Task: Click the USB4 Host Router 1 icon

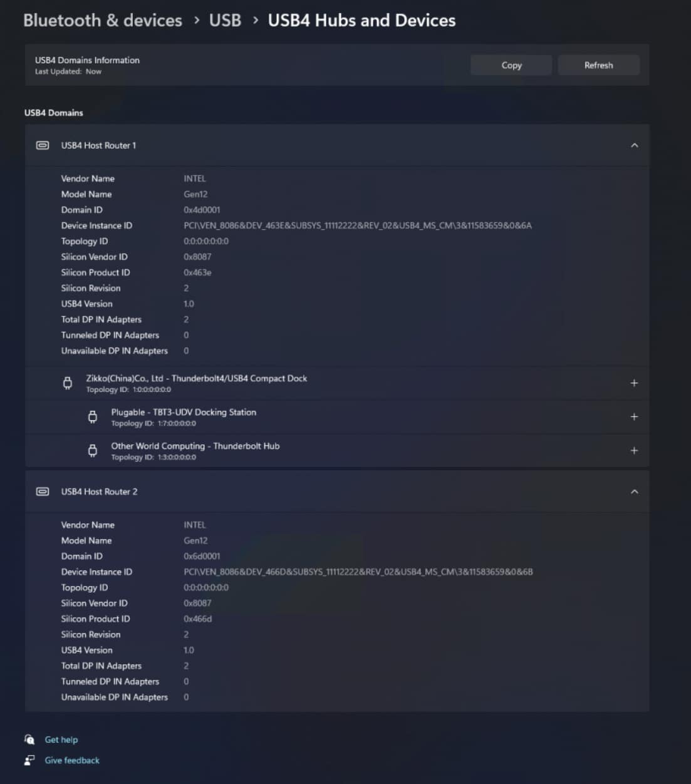Action: 43,145
